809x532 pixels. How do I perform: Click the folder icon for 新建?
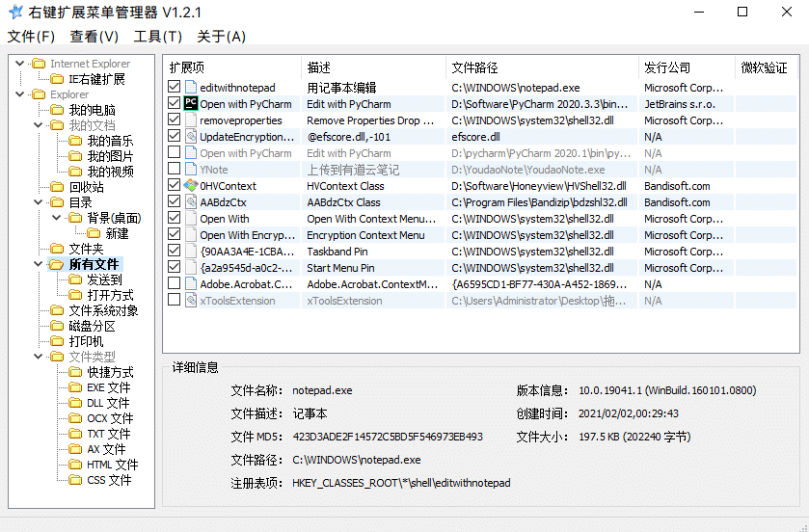pyautogui.click(x=94, y=233)
